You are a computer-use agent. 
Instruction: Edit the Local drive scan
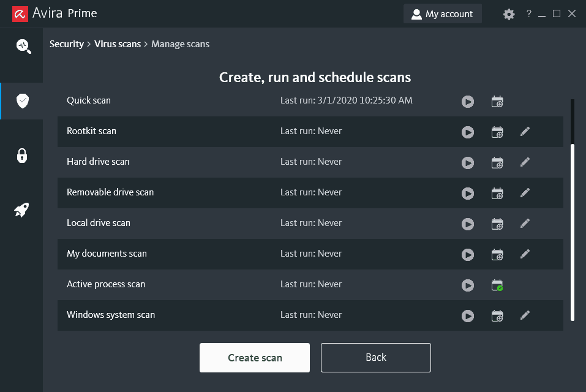coord(525,224)
